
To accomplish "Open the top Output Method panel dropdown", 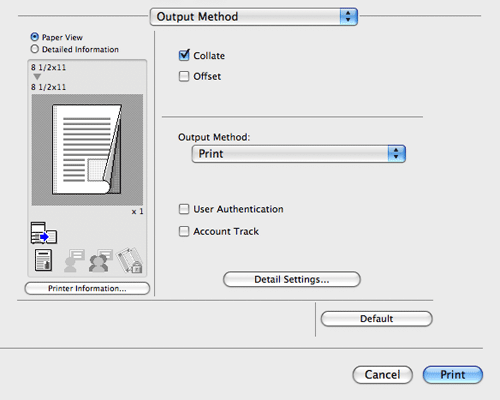I will [x=254, y=17].
